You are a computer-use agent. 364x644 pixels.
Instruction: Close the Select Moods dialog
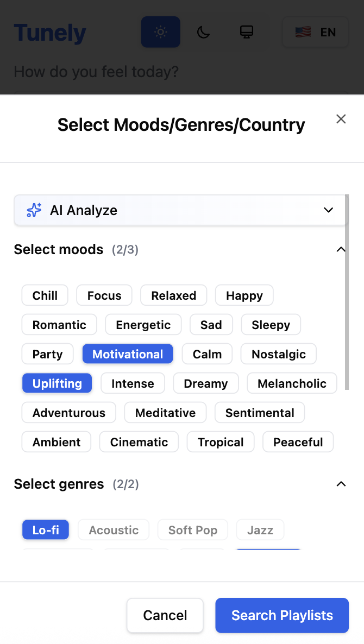pos(341,119)
